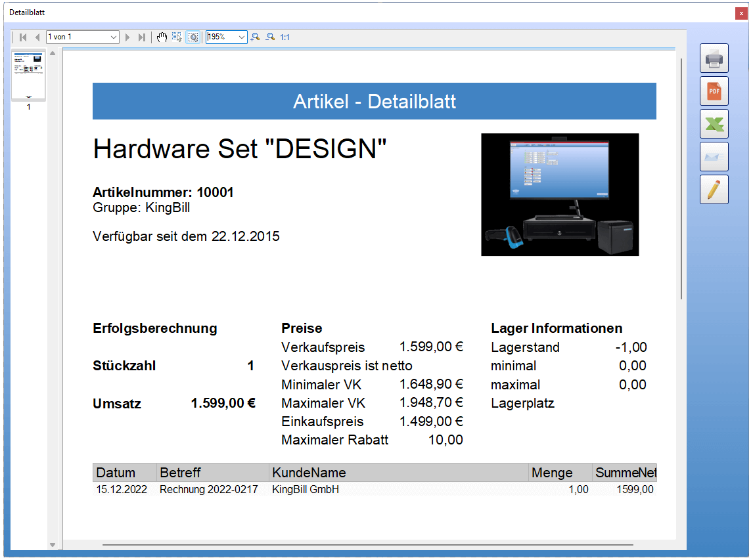The image size is (753, 560).
Task: Export the Detailblatt to Excel
Action: pyautogui.click(x=714, y=124)
